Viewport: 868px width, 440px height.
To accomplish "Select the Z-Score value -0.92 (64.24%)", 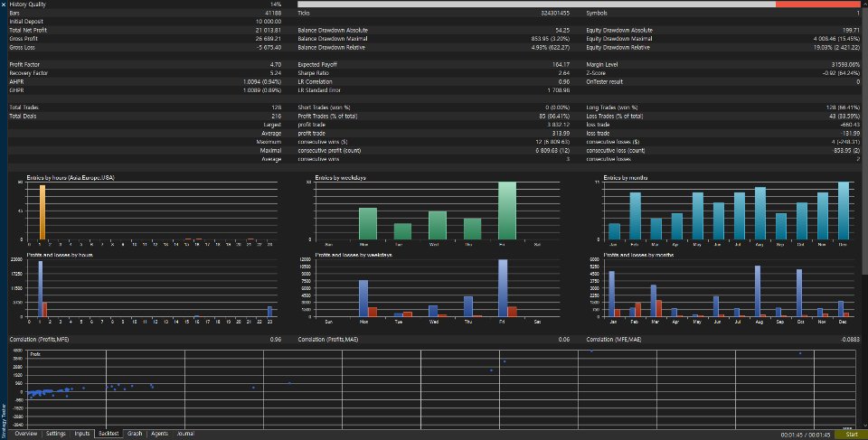I will click(x=841, y=73).
